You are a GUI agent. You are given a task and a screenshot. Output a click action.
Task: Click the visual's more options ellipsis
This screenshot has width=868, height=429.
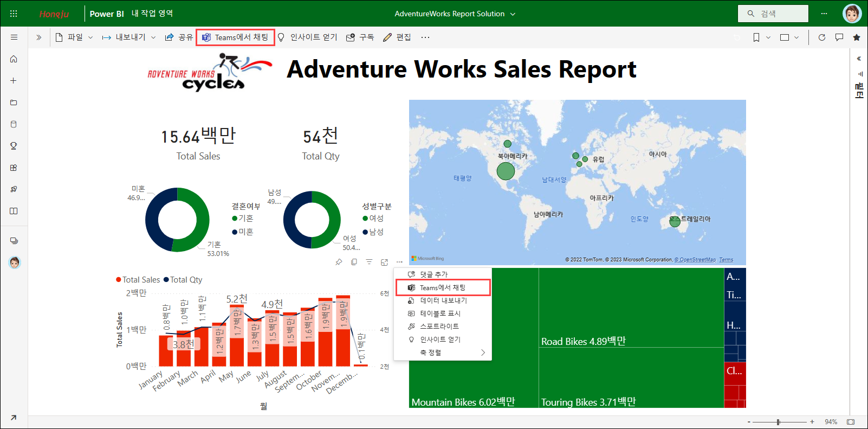(399, 262)
